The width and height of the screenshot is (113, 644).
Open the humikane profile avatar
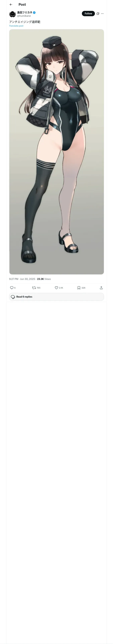click(12, 14)
